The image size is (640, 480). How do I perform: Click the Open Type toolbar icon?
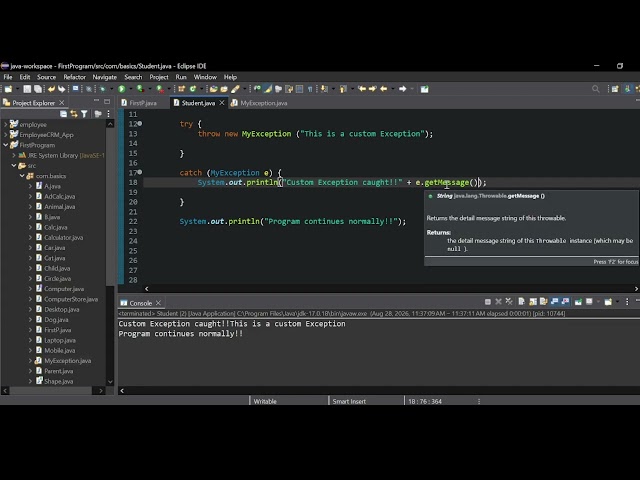[x=213, y=89]
